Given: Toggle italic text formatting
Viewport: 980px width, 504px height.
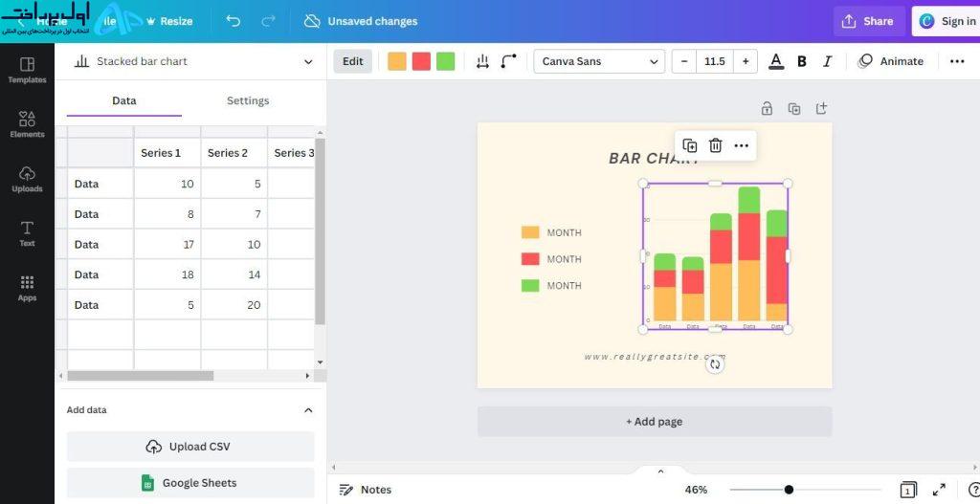Looking at the screenshot, I should 828,61.
